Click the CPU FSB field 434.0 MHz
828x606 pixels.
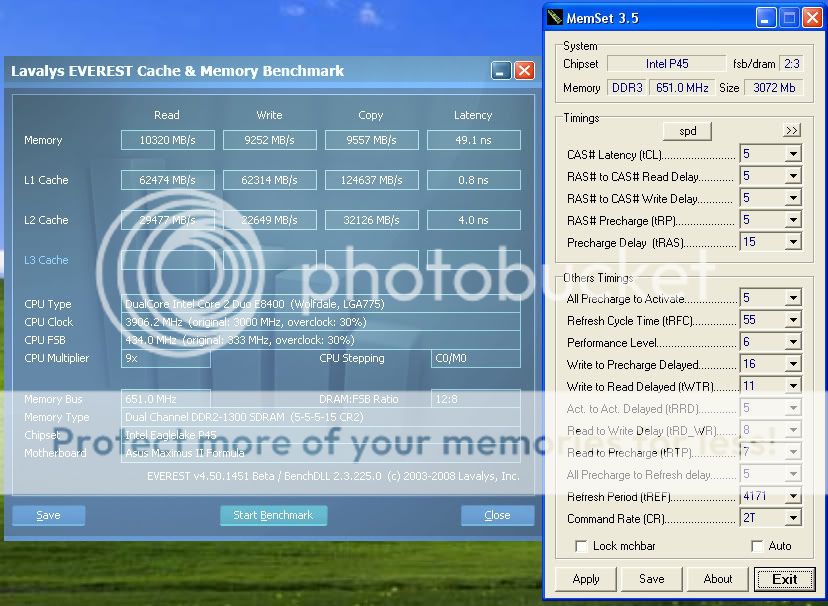point(321,340)
